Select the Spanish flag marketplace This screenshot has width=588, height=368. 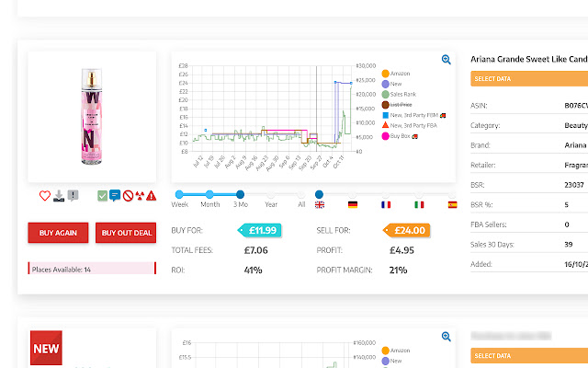(x=452, y=204)
